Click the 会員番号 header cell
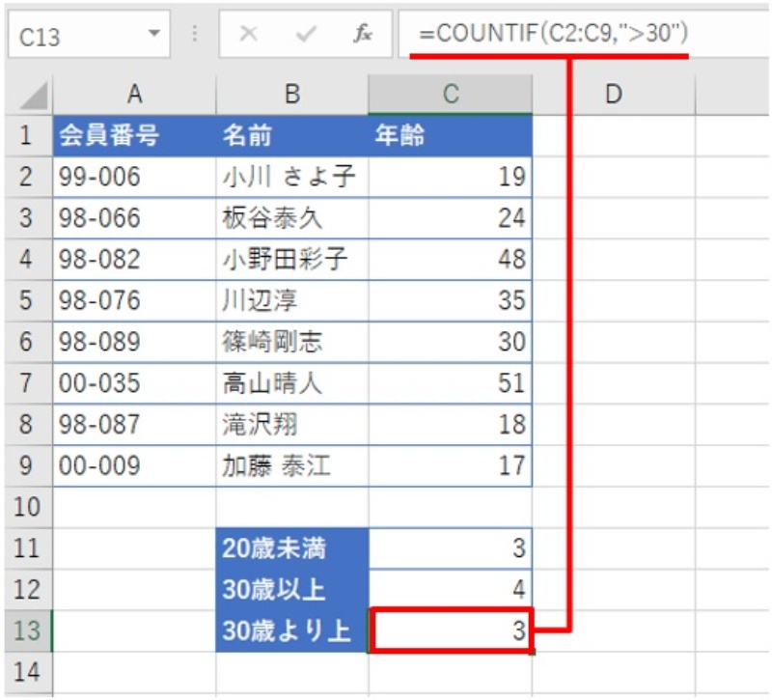The height and width of the screenshot is (700, 772). (134, 135)
